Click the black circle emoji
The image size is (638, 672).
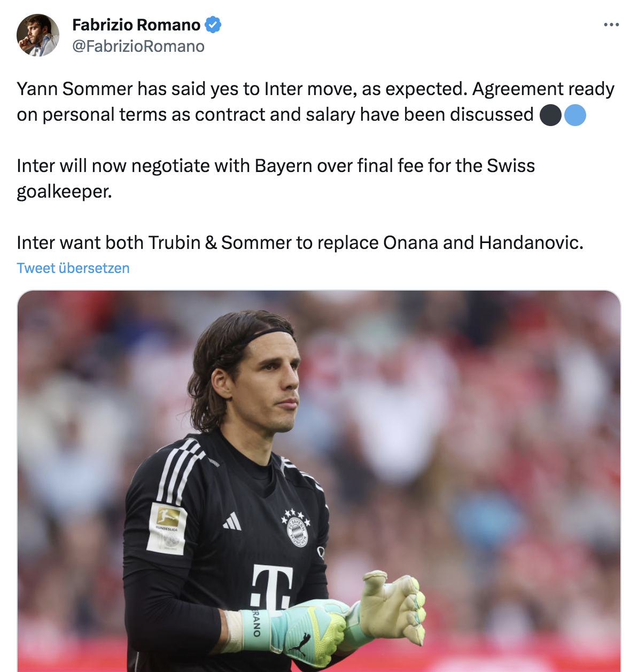[550, 115]
